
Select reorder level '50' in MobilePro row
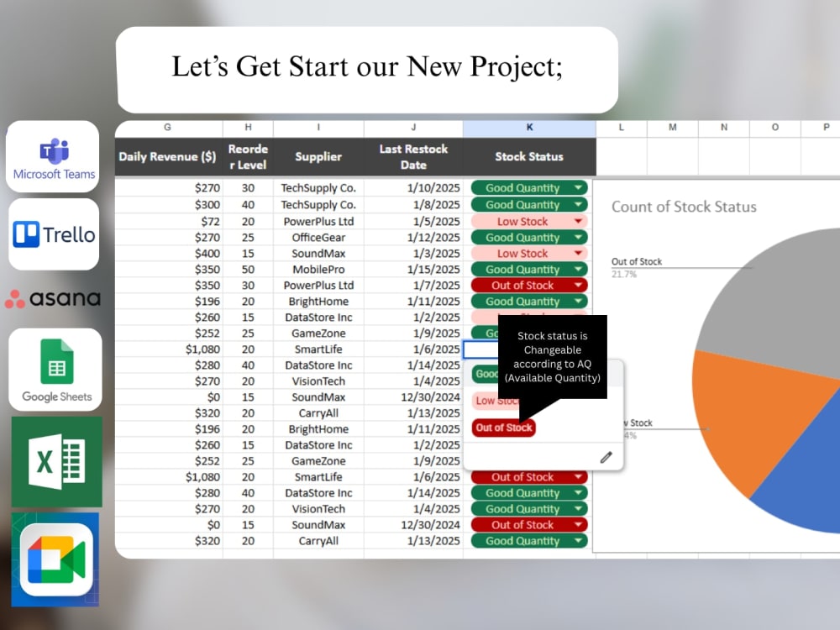pos(248,270)
